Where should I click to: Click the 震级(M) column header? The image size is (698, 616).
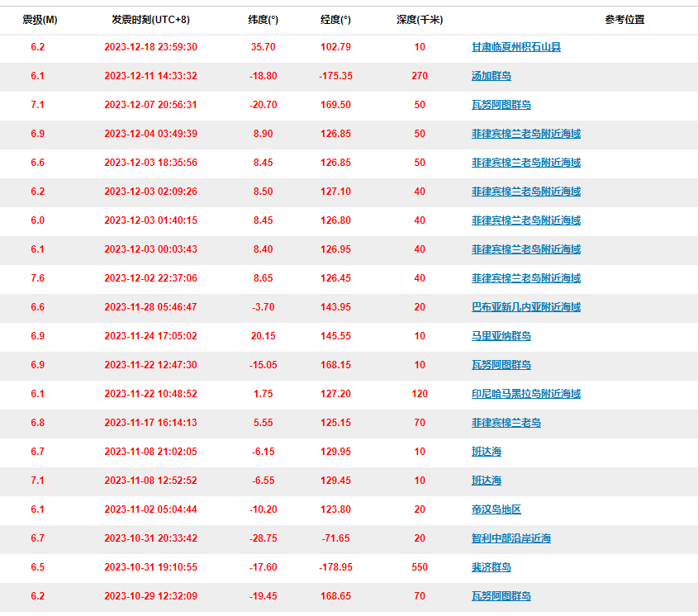coord(40,20)
